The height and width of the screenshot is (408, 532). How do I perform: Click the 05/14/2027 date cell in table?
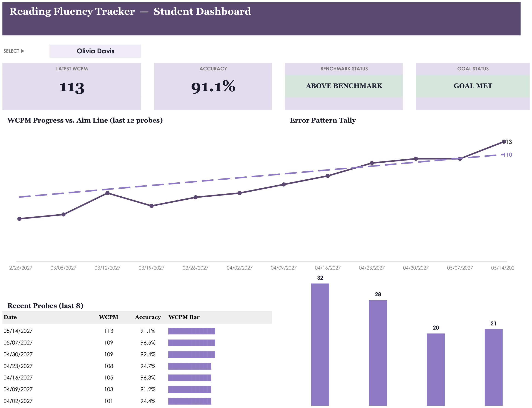(18, 331)
